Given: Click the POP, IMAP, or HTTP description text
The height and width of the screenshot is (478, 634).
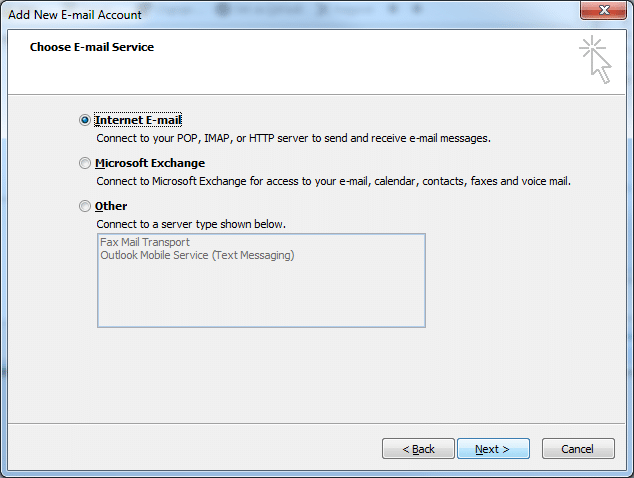Looking at the screenshot, I should [x=294, y=138].
